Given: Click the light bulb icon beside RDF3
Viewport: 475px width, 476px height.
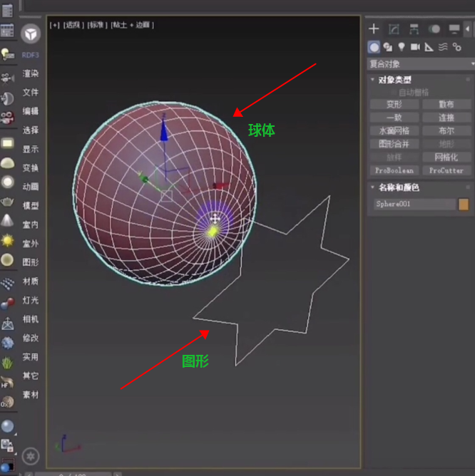Looking at the screenshot, I should click(8, 55).
